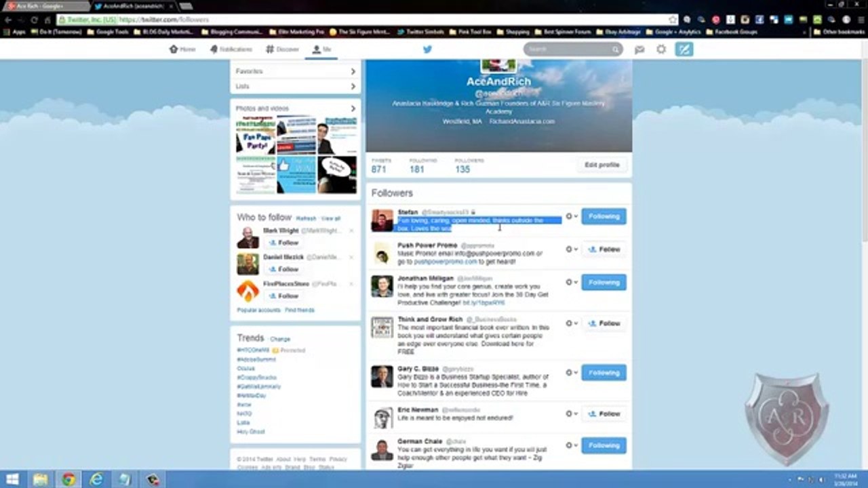Open gear dropdown for Push Power Promo

[x=572, y=249]
